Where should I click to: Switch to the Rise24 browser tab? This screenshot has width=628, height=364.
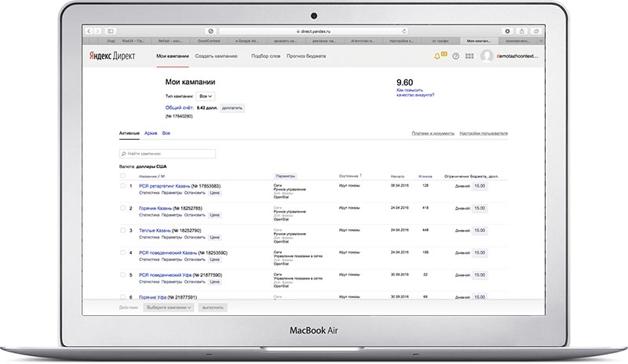point(133,41)
